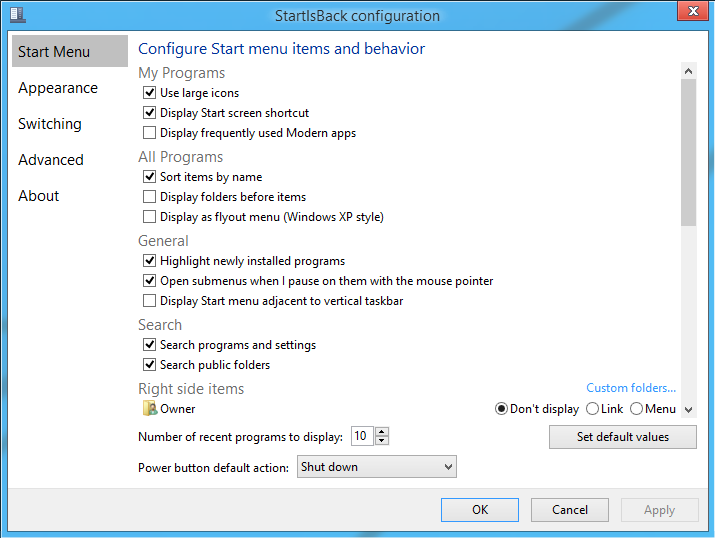Screen dimensions: 715x538
Task: Click the Apply button
Action: point(659,510)
